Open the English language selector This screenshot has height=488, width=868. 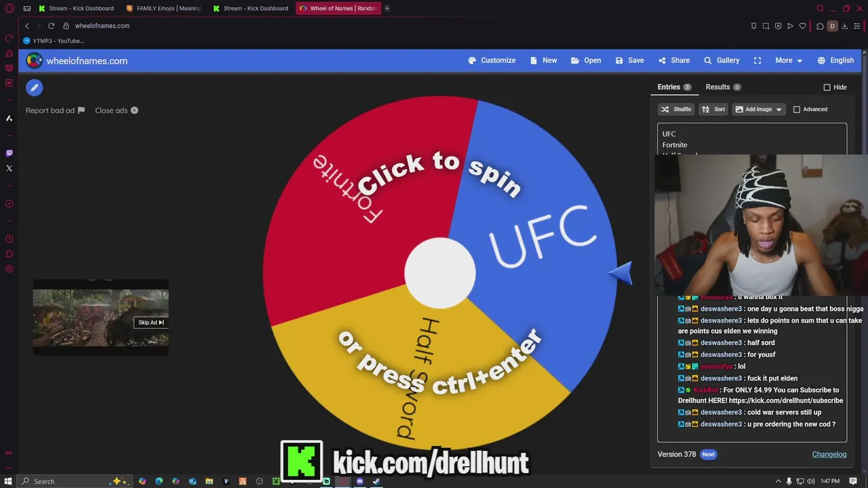[x=835, y=60]
